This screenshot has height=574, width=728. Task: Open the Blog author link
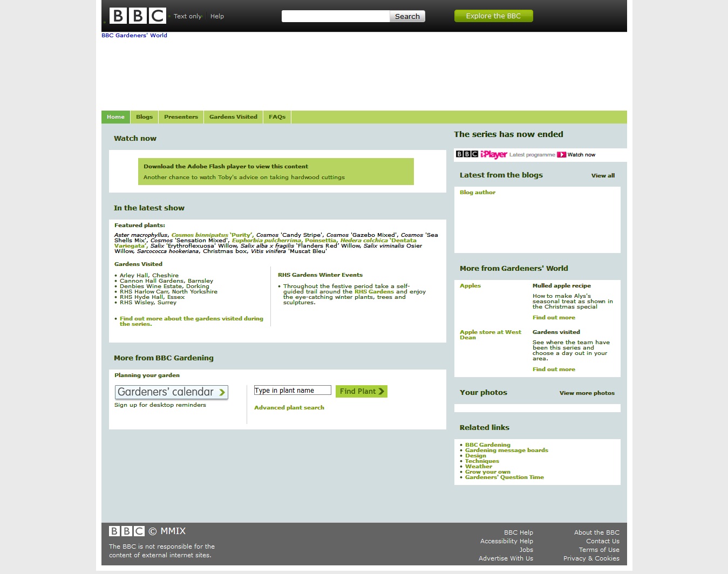pyautogui.click(x=478, y=193)
